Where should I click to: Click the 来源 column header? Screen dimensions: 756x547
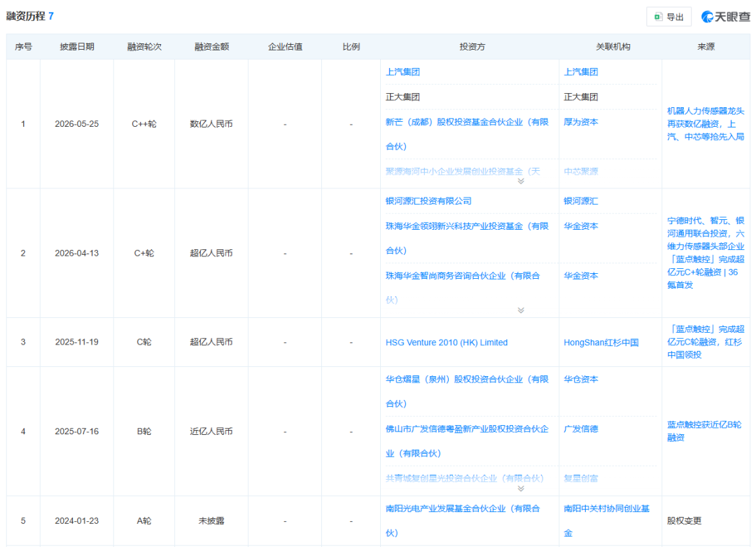pyautogui.click(x=706, y=47)
